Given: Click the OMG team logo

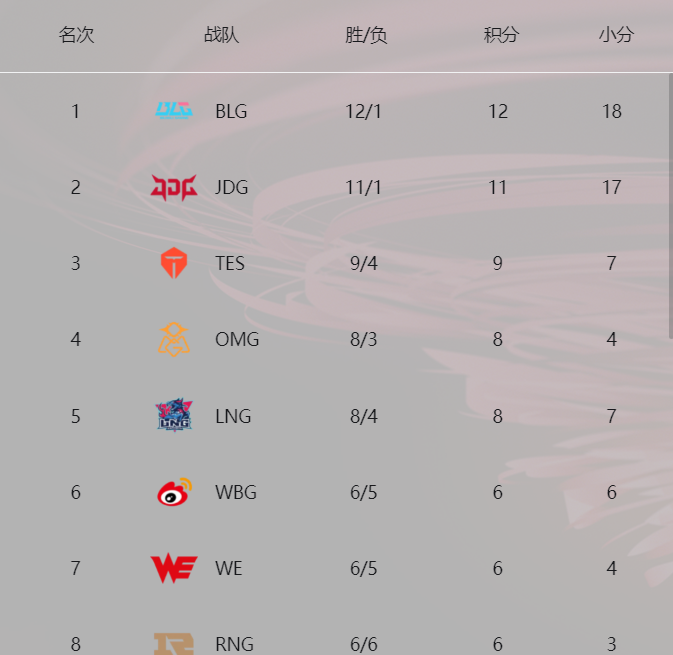Looking at the screenshot, I should click(x=174, y=340).
